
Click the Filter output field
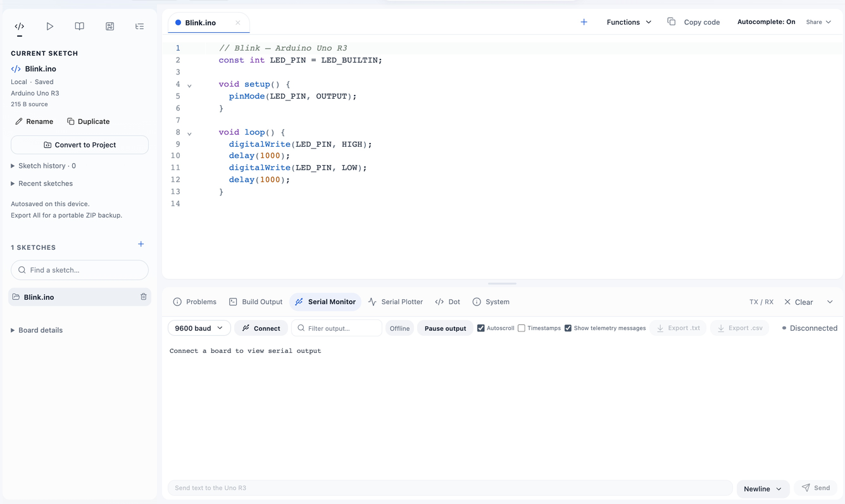337,328
